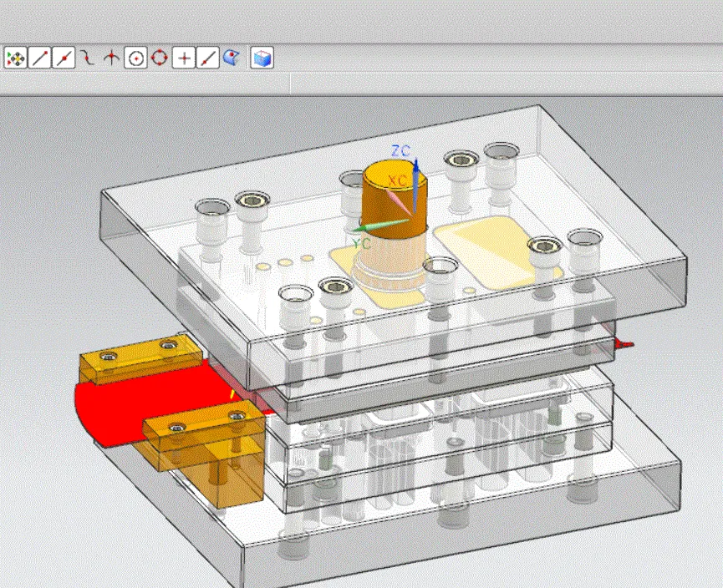Screen dimensions: 723x588
Task: Select the Control Point snap icon
Action: (88, 58)
